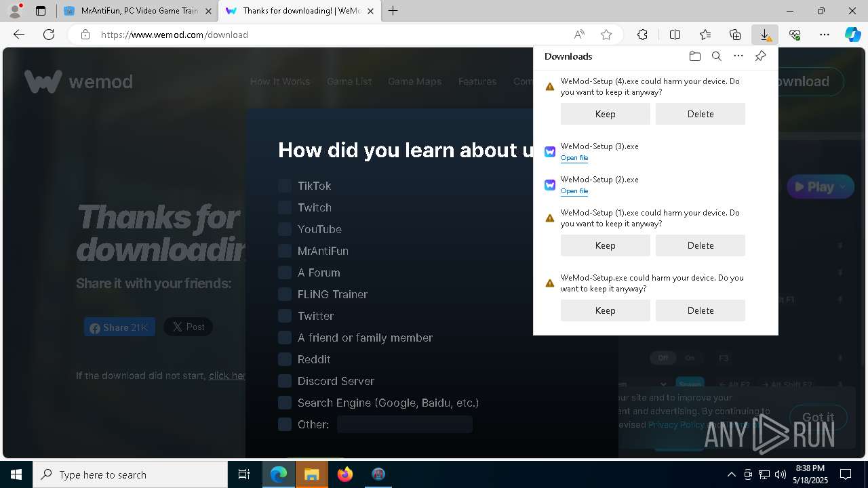Launch File Explorer from taskbar
This screenshot has width=868, height=488.
pyautogui.click(x=312, y=474)
